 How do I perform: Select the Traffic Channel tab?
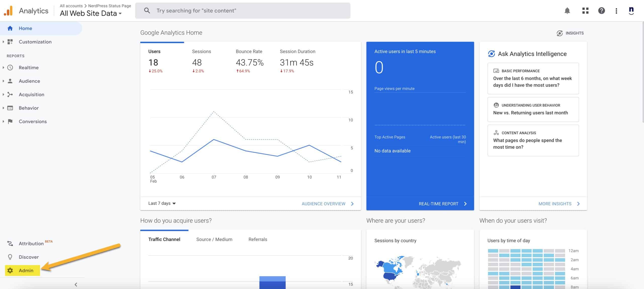[x=164, y=239]
